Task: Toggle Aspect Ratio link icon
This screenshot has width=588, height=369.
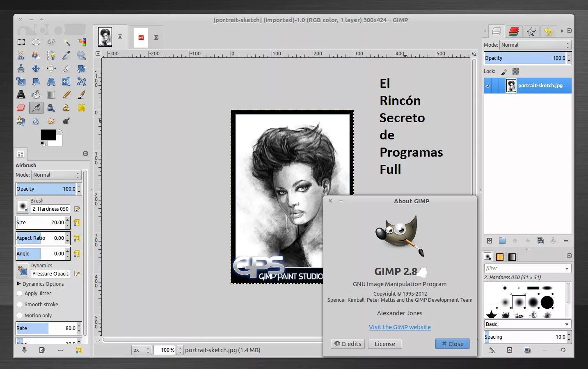Action: pos(77,238)
